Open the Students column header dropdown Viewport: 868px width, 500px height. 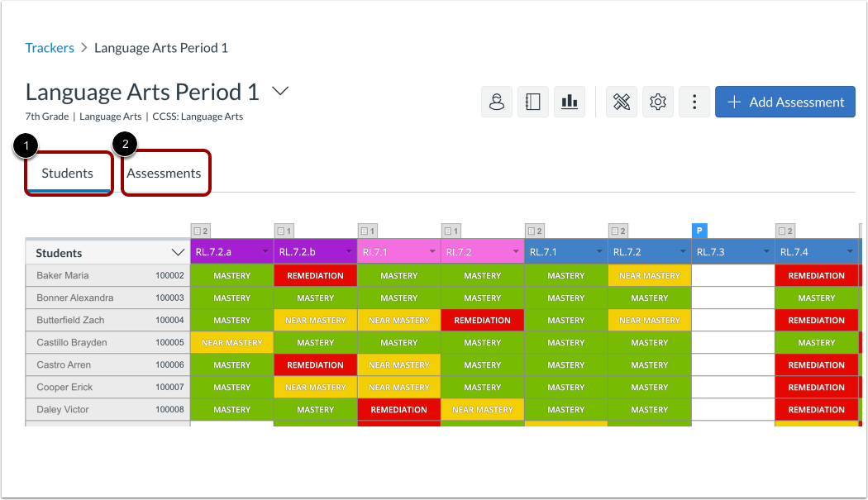[x=179, y=251]
